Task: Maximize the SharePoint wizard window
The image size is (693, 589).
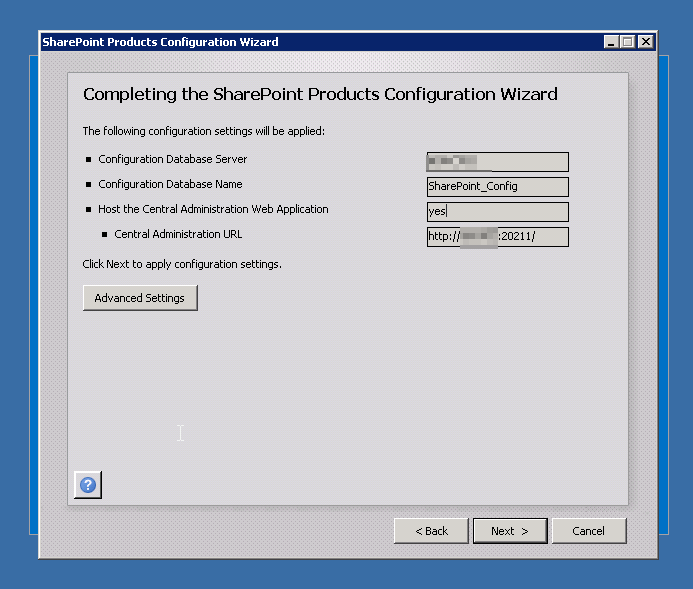Action: (x=628, y=42)
